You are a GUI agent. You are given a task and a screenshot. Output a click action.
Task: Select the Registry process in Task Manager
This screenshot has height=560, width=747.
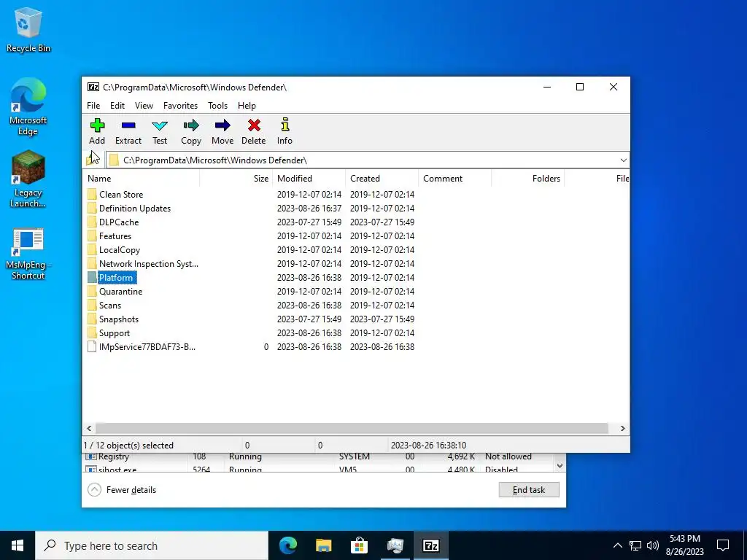click(x=318, y=456)
